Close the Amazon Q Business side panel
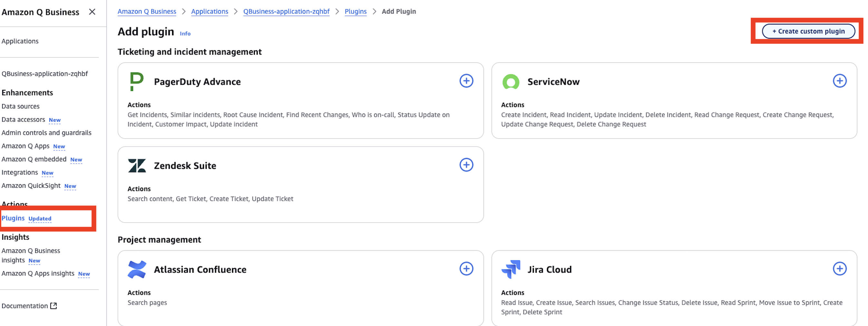Screen dimensions: 868x326 click(92, 12)
